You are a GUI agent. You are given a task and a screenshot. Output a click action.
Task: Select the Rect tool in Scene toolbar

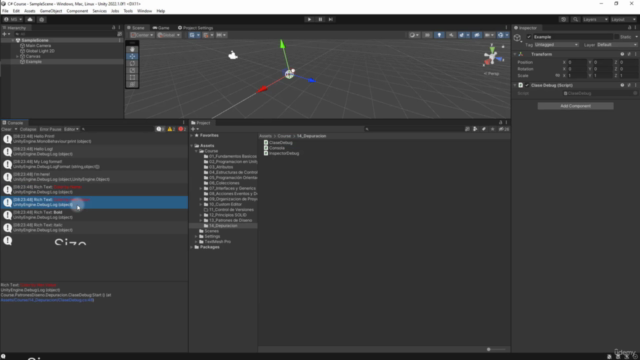coord(132,77)
